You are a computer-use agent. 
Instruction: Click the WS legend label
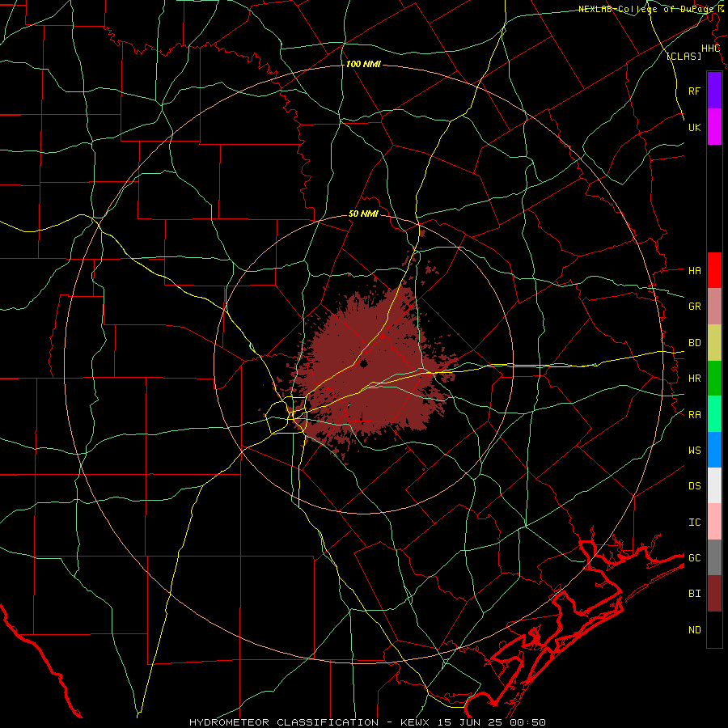click(x=694, y=450)
